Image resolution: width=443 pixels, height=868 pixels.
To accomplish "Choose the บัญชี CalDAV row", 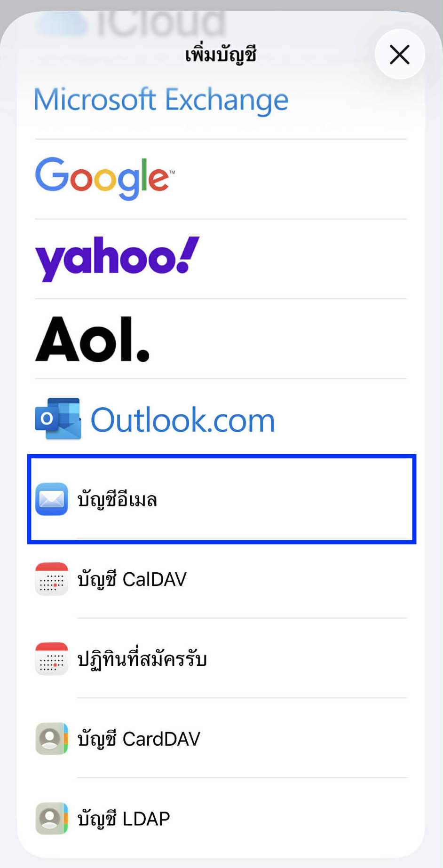I will point(221,579).
